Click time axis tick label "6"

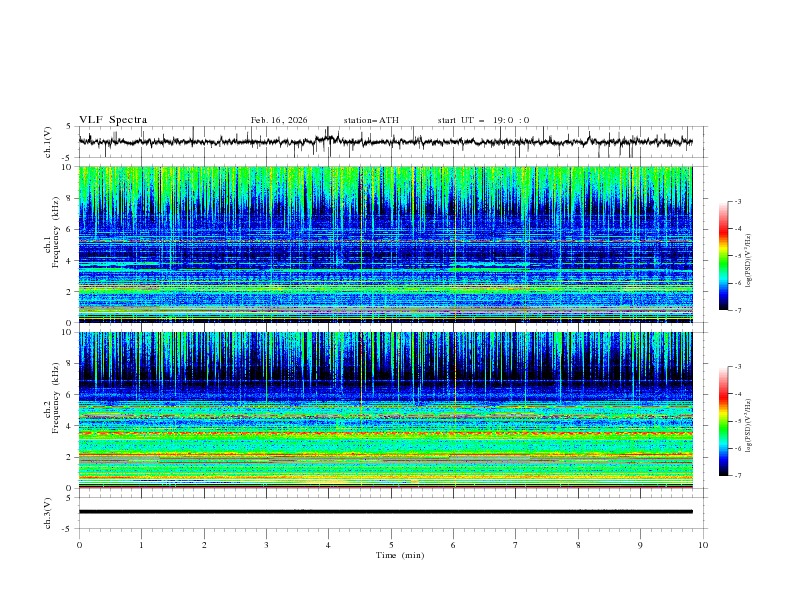tap(453, 545)
